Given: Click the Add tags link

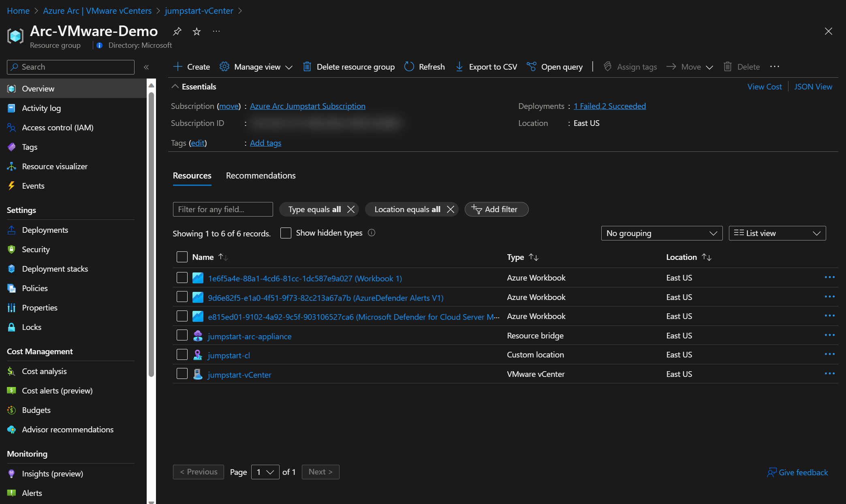Looking at the screenshot, I should 265,143.
